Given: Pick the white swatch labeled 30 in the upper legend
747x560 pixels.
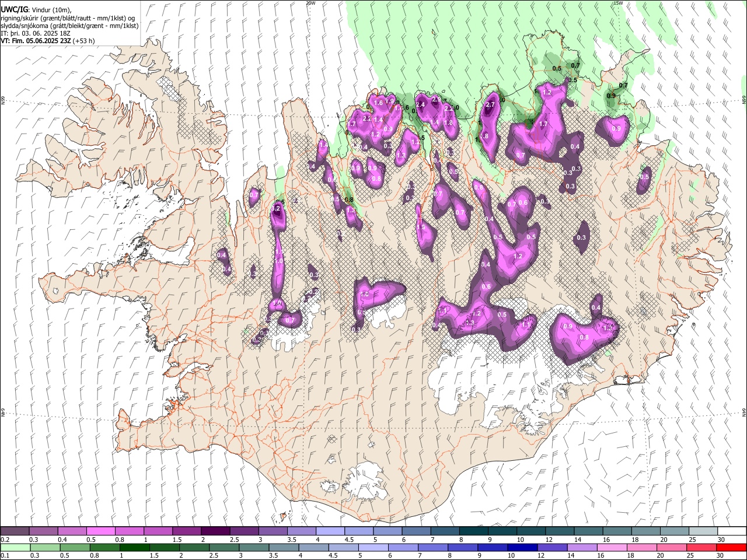Looking at the screenshot, I should click(x=731, y=531).
